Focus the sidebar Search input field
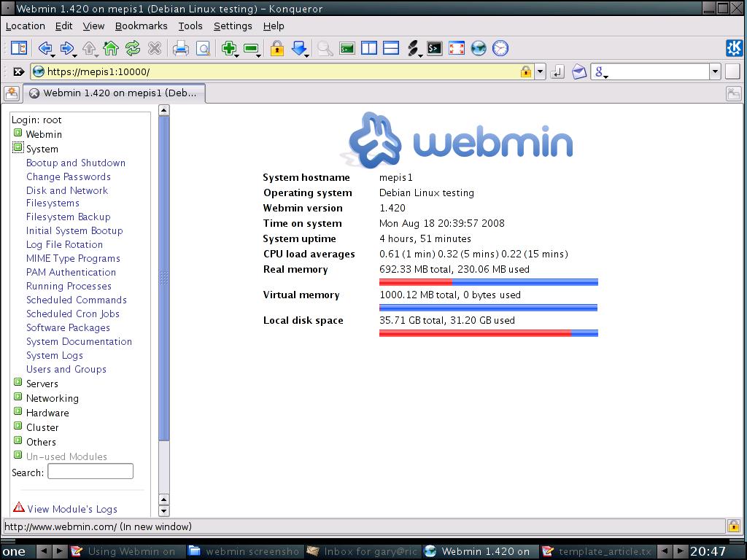 pyautogui.click(x=90, y=472)
